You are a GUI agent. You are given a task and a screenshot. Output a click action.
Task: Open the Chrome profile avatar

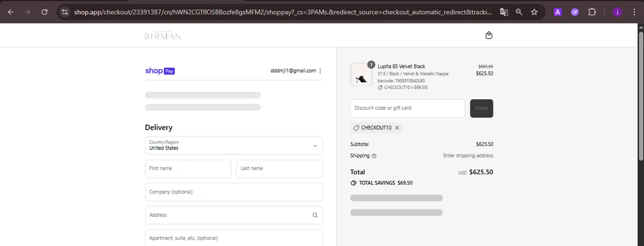coord(617,12)
